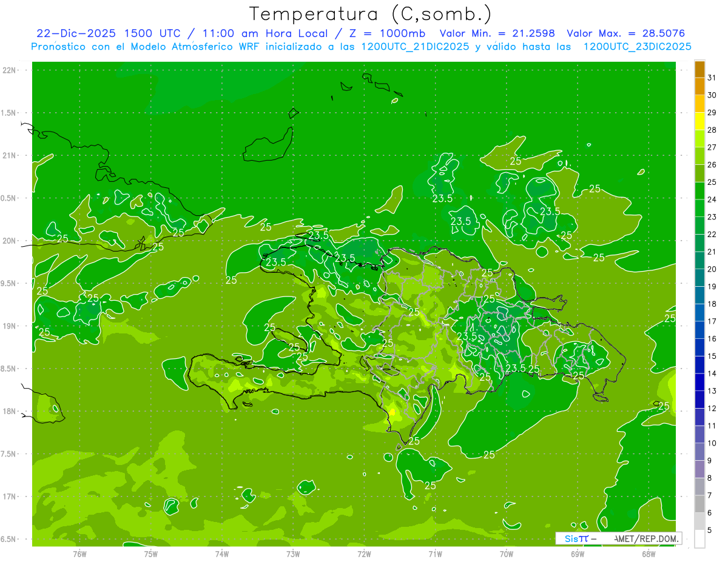Click the bright yellow hotspot near 18N in southwest Dominican Republic
Screen dimensions: 728x562
pos(392,413)
